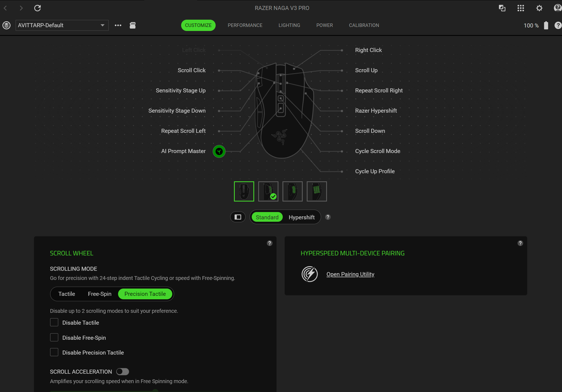This screenshot has height=392, width=562.
Task: Refresh the device page
Action: tap(37, 8)
